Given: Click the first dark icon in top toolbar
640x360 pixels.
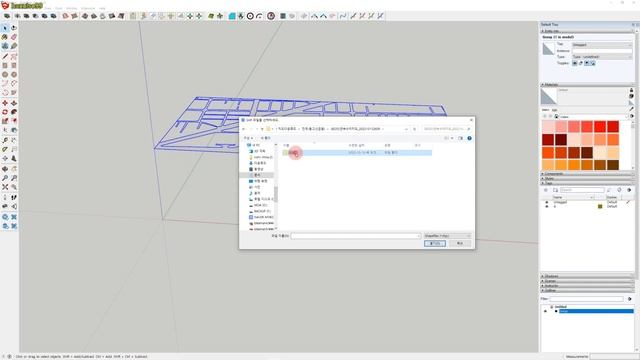Looking at the screenshot, I should pyautogui.click(x=7, y=16).
